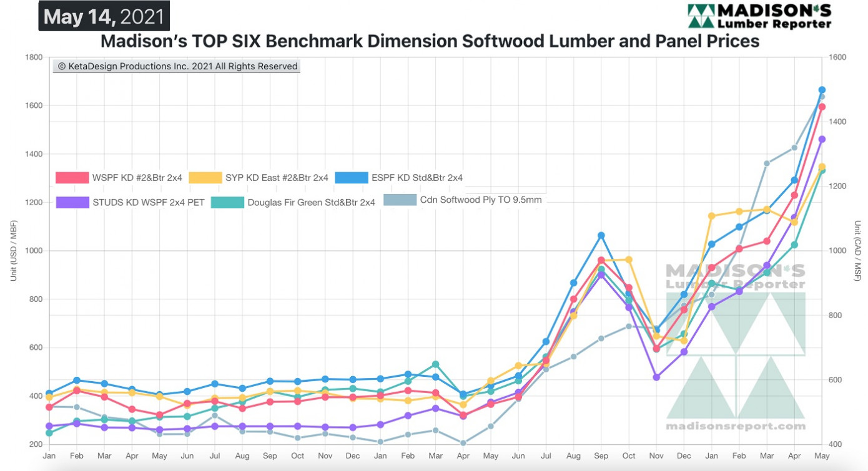
Task: Click the chart title about TOP SIX Benchmark
Action: point(430,41)
